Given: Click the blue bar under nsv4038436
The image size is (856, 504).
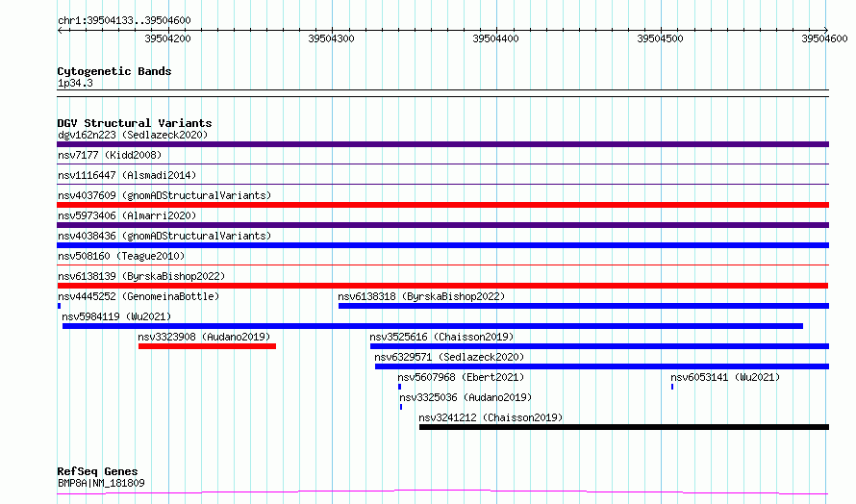Looking at the screenshot, I should coord(442,245).
